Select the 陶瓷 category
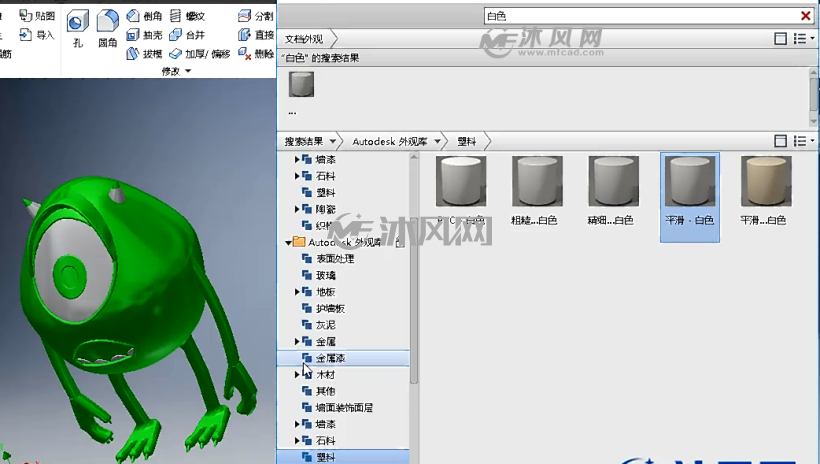This screenshot has height=464, width=820. [325, 209]
